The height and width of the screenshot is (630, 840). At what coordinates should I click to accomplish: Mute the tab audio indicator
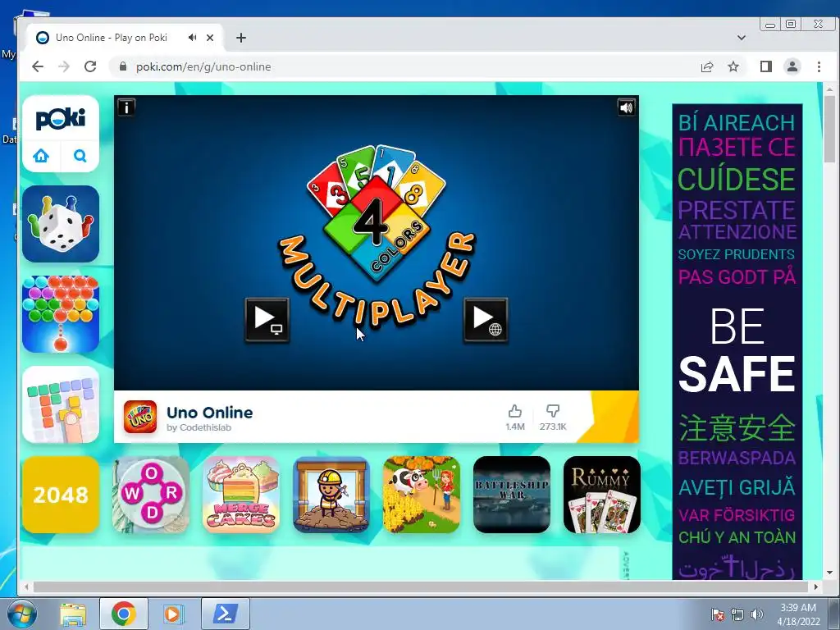(x=192, y=38)
